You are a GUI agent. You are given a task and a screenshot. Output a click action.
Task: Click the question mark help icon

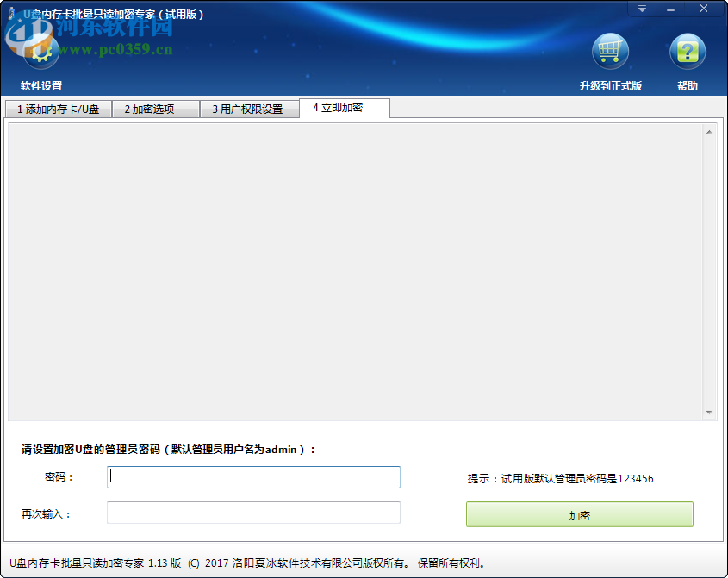(x=687, y=50)
